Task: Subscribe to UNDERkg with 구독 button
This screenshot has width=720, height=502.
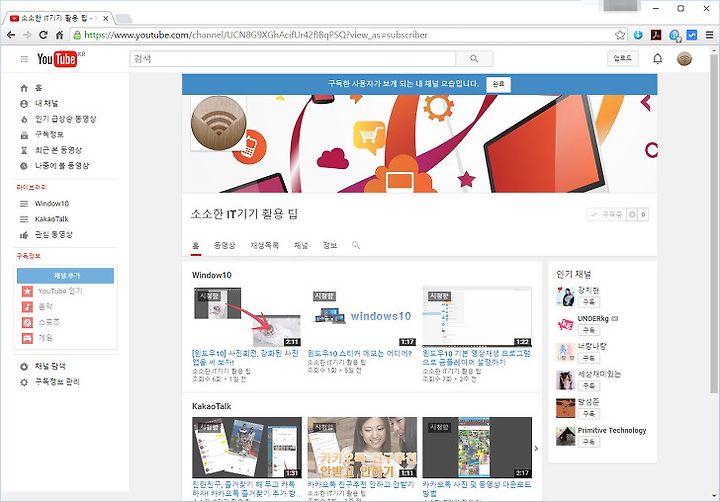Action: pyautogui.click(x=589, y=330)
